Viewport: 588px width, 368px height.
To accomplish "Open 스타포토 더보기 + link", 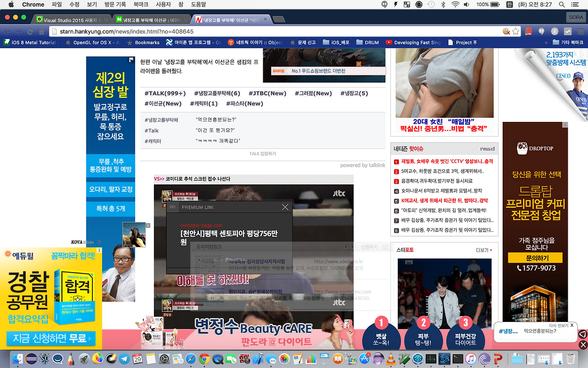I will point(484,250).
